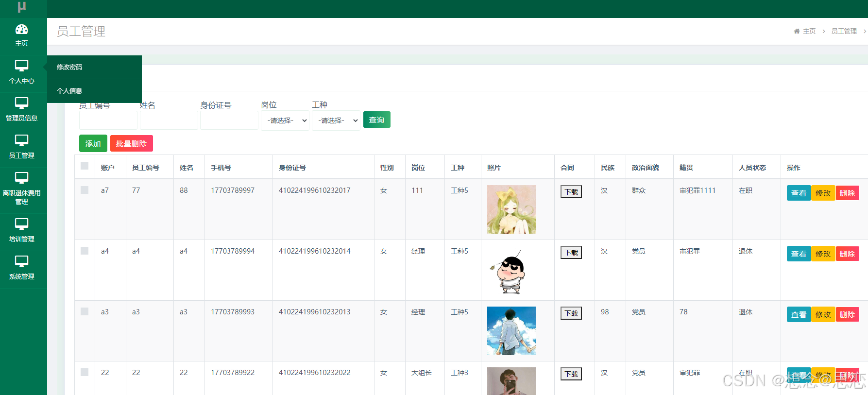Click the home icon in breadcrumb
The width and height of the screenshot is (868, 395).
(x=797, y=31)
